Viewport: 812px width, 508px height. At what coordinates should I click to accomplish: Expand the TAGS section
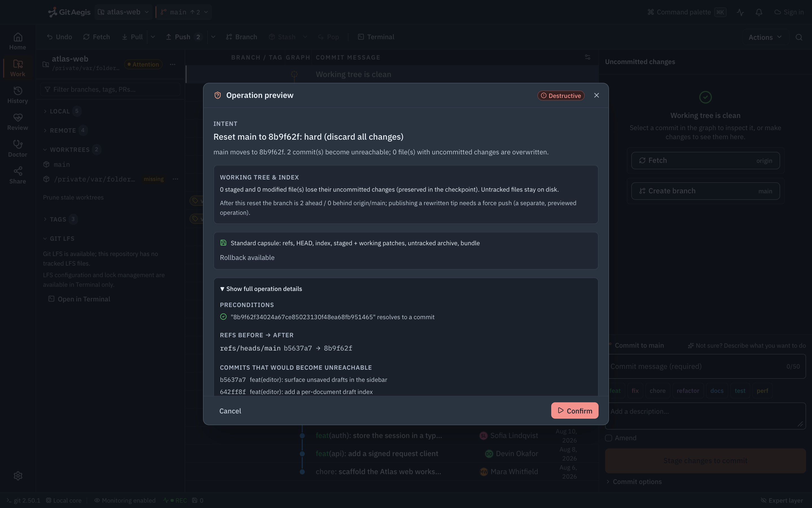click(60, 219)
